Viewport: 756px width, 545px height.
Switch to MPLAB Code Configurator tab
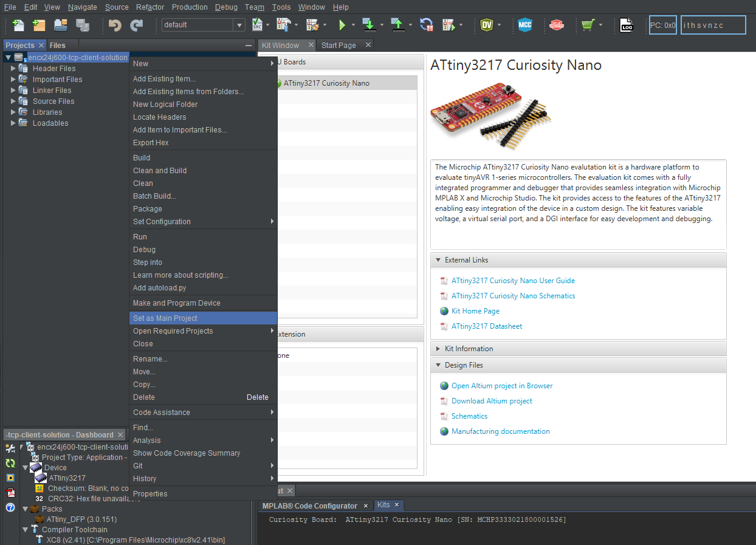[x=310, y=506]
